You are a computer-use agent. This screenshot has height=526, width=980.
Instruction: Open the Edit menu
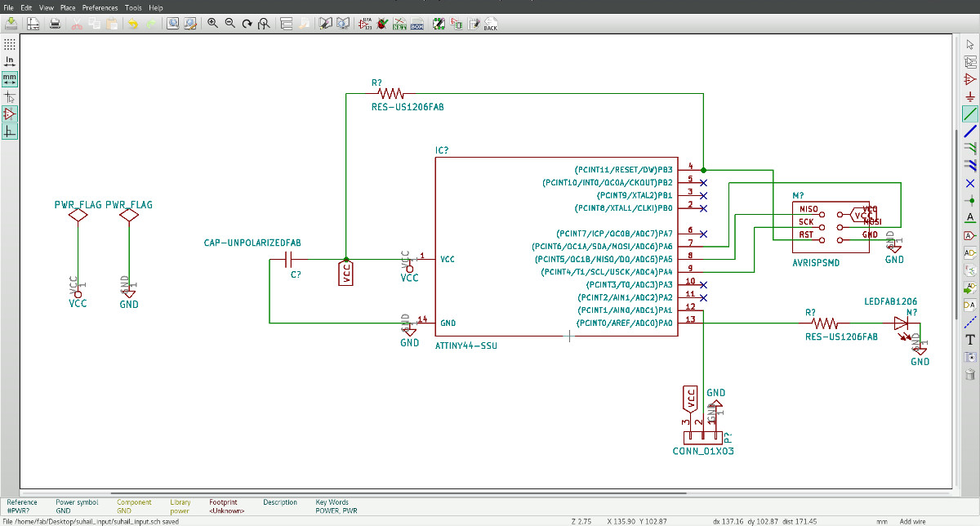pos(28,7)
